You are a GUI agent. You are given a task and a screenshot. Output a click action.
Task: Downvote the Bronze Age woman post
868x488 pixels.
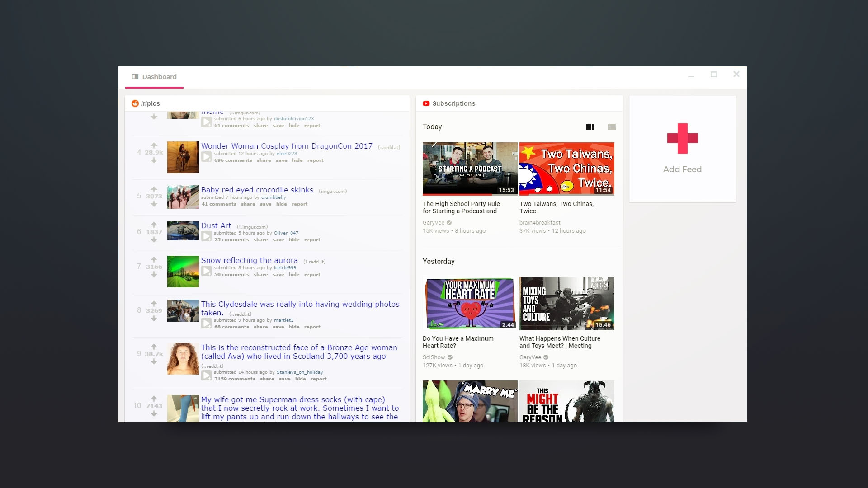tap(154, 361)
